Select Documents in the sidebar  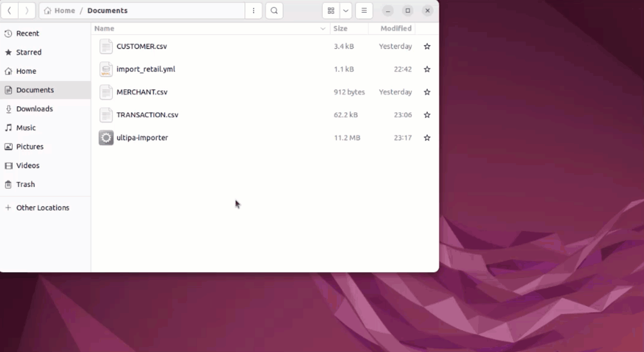pyautogui.click(x=45, y=90)
